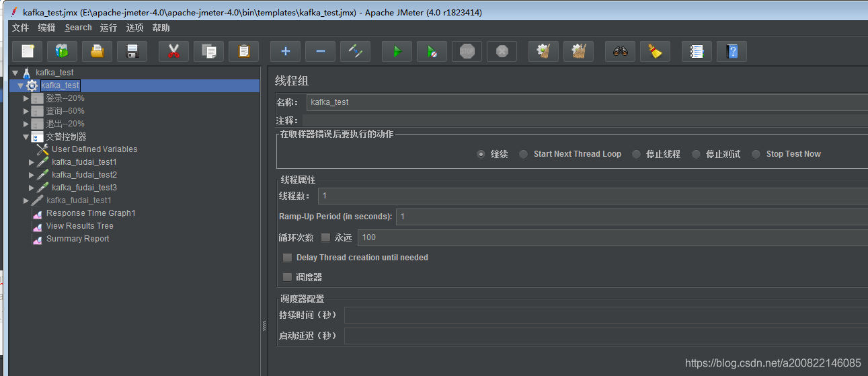Image resolution: width=868 pixels, height=376 pixels.
Task: Expand the 查询--60% node
Action: (26, 111)
